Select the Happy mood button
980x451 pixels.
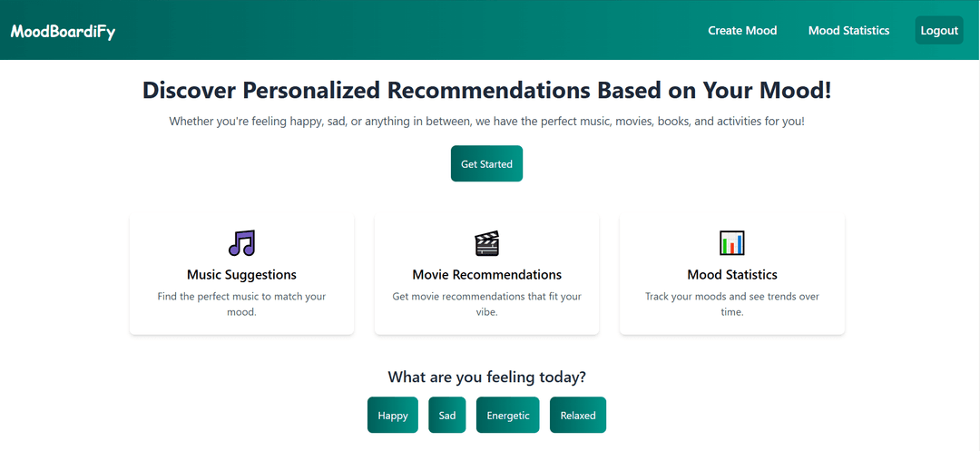pos(393,416)
